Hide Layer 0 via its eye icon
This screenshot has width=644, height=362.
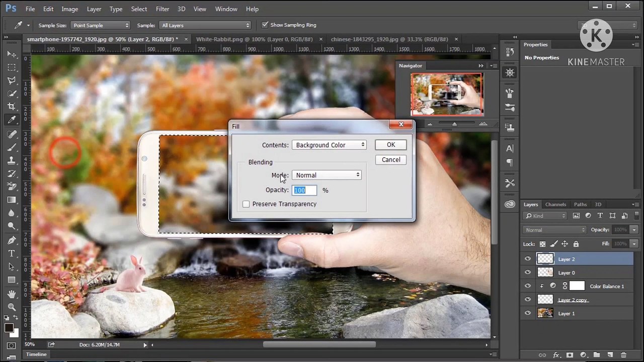pos(528,273)
